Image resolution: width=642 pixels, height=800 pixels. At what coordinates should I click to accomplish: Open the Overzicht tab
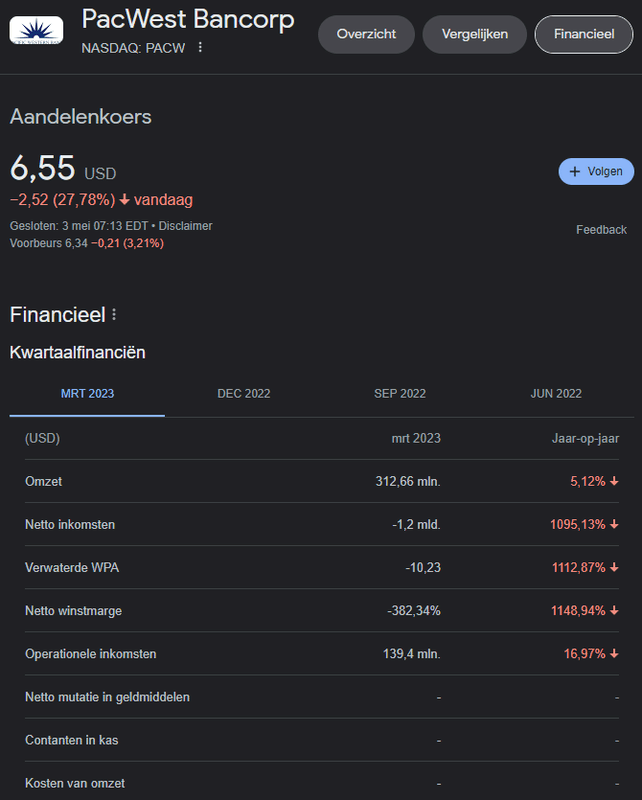[x=366, y=34]
